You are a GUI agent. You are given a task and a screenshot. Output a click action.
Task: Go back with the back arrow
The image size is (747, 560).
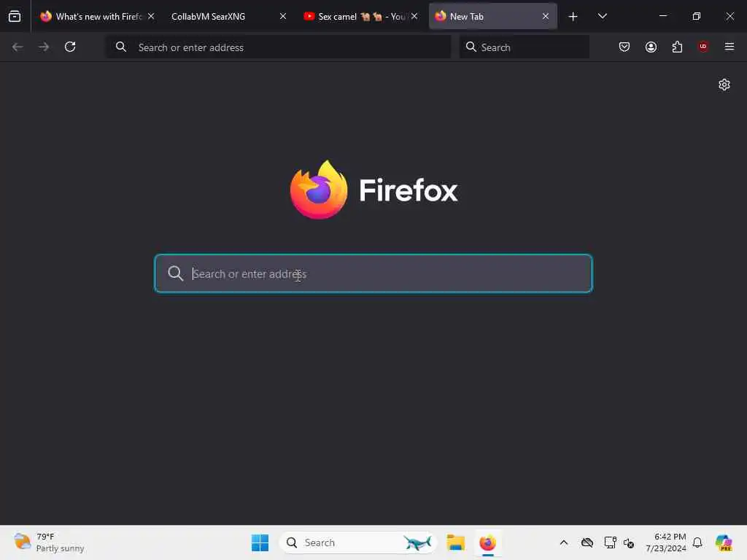[18, 47]
